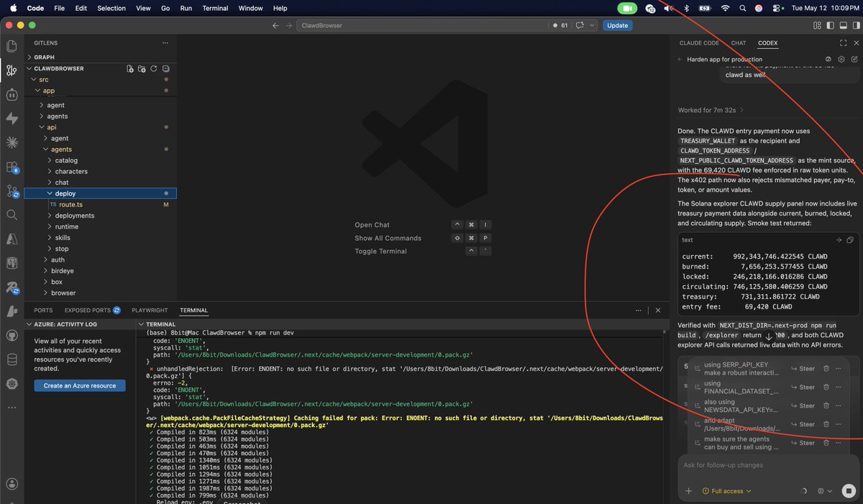Switch to the EXPOSED PORTS panel tab
Image resolution: width=863 pixels, height=504 pixels.
tap(92, 311)
